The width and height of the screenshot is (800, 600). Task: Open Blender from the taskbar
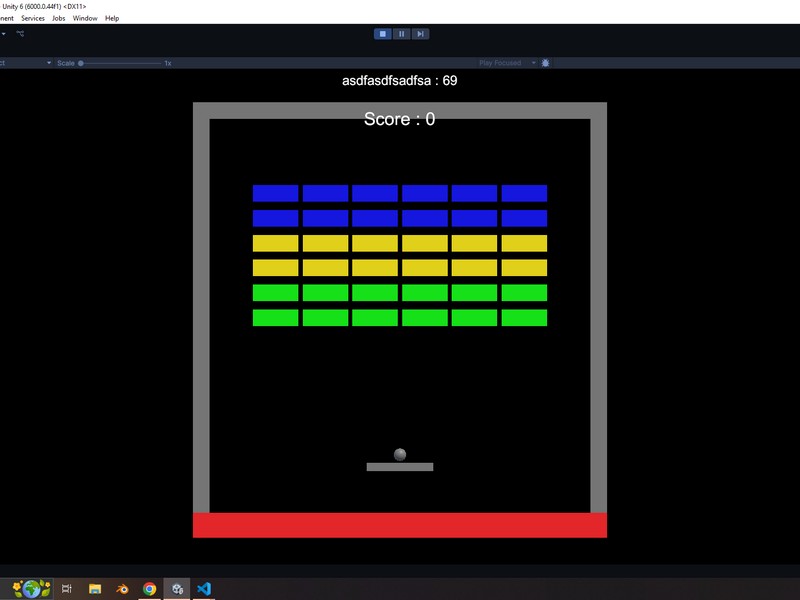point(122,589)
